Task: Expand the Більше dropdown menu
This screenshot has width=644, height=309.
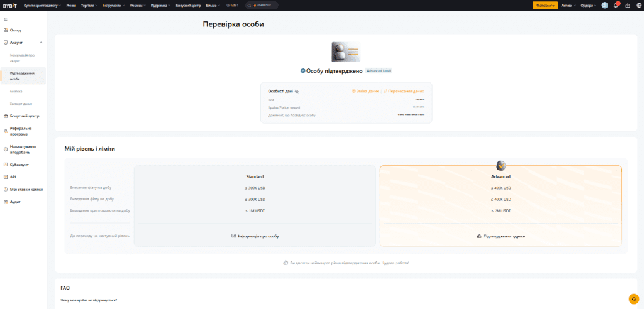Action: click(213, 5)
